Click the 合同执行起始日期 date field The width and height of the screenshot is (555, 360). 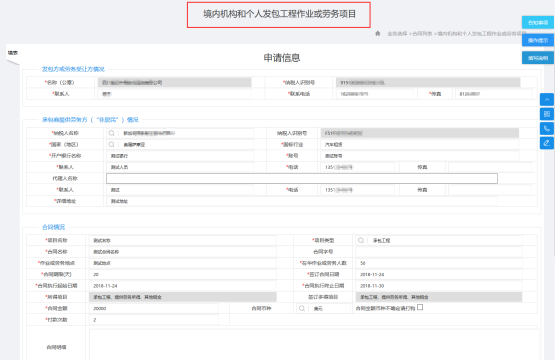click(183, 286)
